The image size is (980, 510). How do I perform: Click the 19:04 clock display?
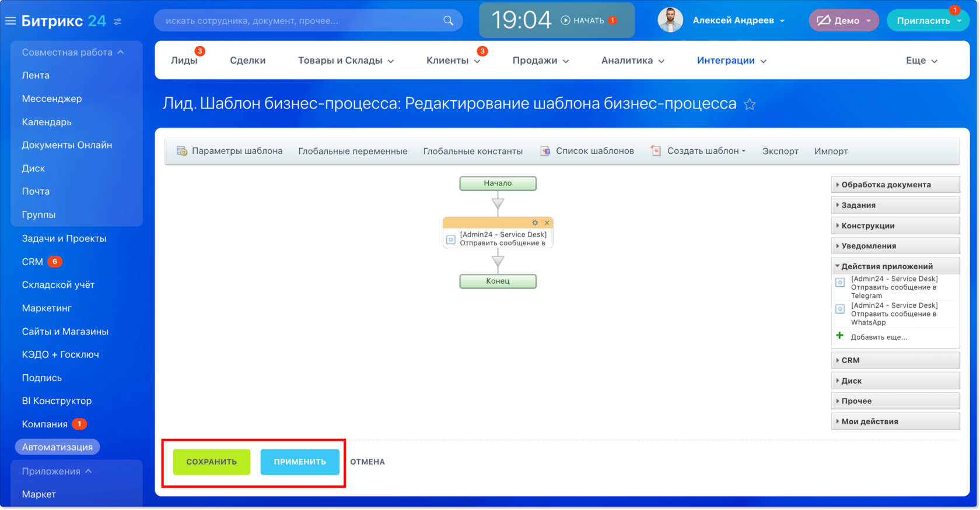(x=521, y=20)
